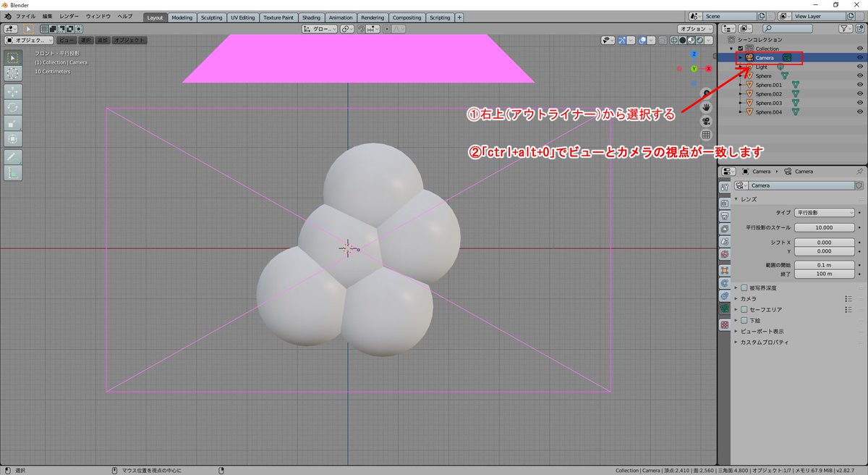The height and width of the screenshot is (475, 868).
Task: Expand the Sphere.001 tree row
Action: coord(741,85)
